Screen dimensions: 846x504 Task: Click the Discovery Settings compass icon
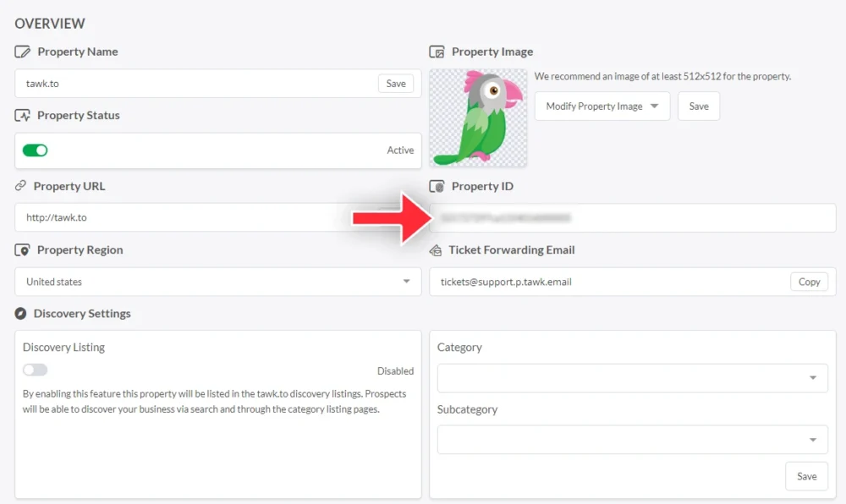(21, 314)
